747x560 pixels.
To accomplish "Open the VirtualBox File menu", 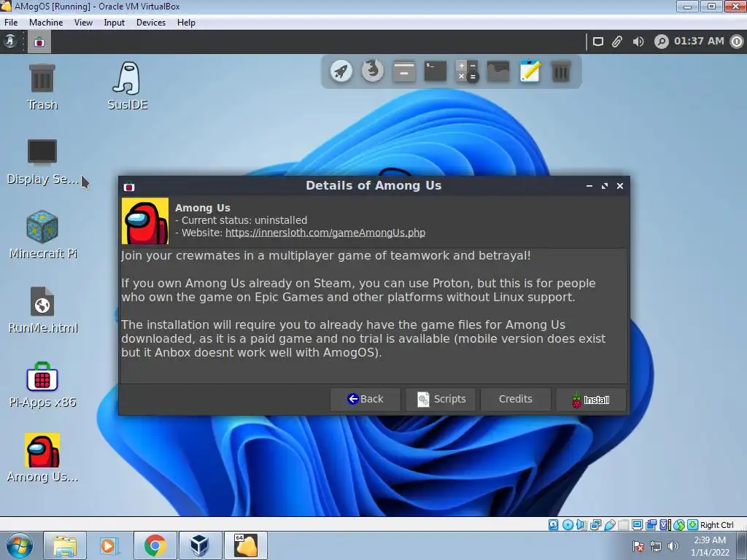I will tap(10, 23).
